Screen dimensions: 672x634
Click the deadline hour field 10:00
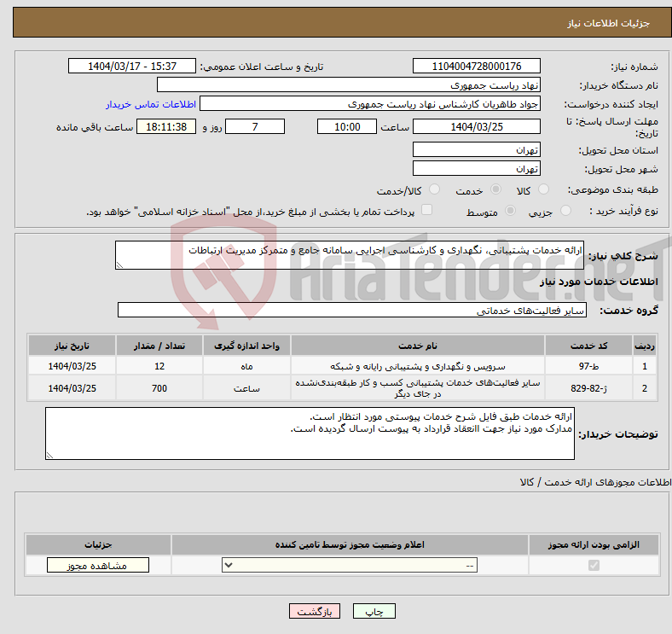[x=347, y=126]
